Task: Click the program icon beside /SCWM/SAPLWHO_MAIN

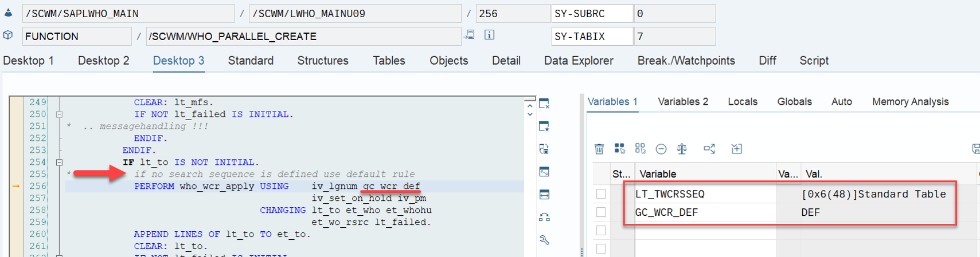Action: pyautogui.click(x=9, y=13)
